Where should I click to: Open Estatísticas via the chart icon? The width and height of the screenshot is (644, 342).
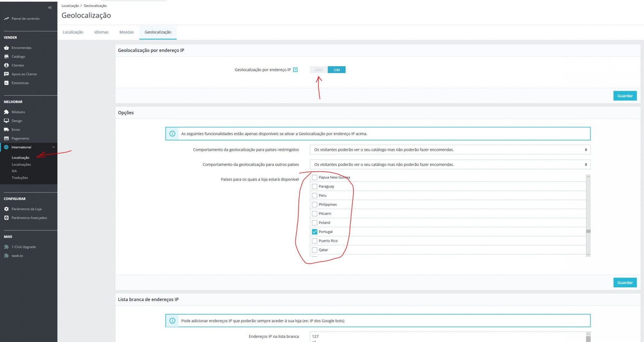coord(6,83)
